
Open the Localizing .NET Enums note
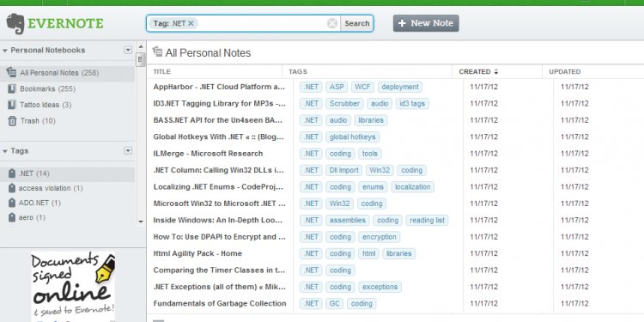coord(219,187)
